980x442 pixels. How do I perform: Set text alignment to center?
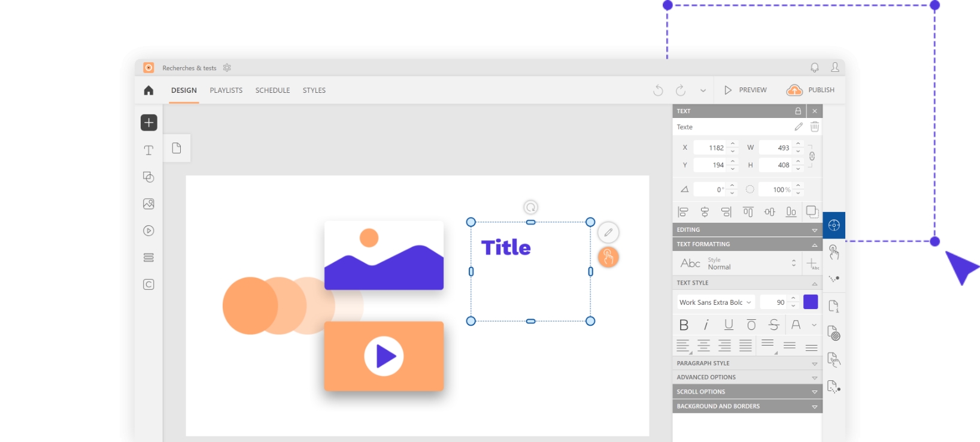click(704, 346)
